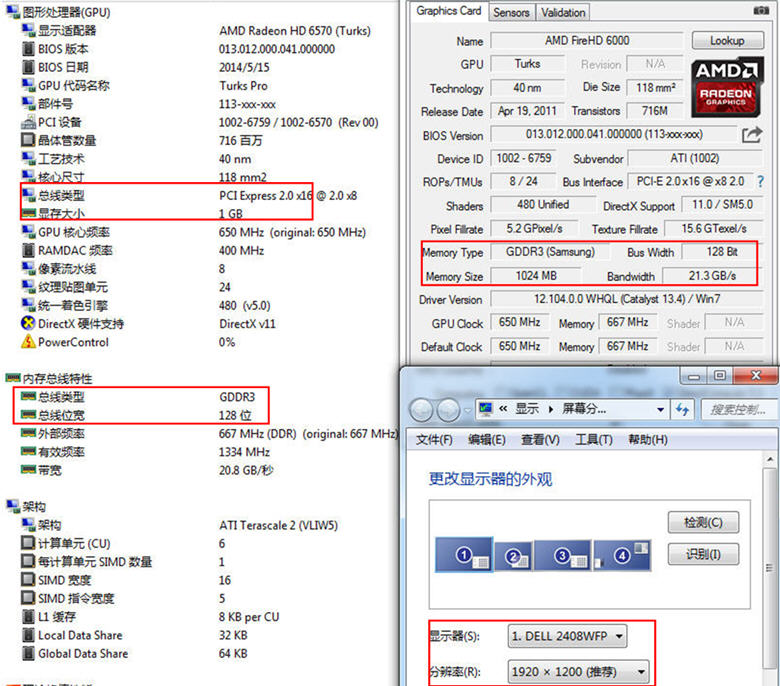
Task: Open the 文件(F) menu
Action: coord(434,440)
